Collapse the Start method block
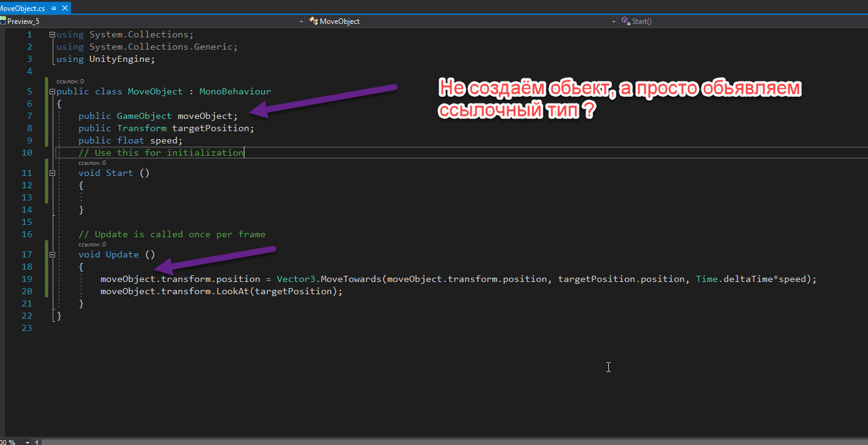Image resolution: width=868 pixels, height=445 pixels. pyautogui.click(x=52, y=173)
